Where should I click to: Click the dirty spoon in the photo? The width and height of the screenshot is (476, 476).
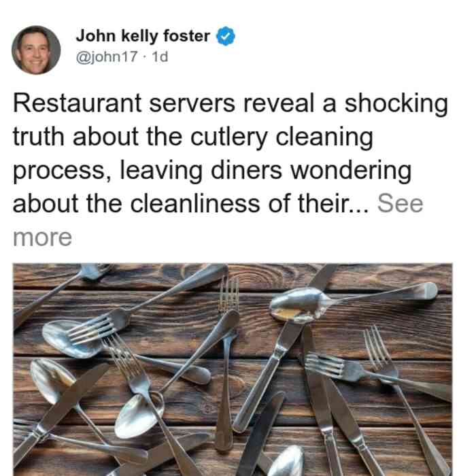tap(299, 306)
